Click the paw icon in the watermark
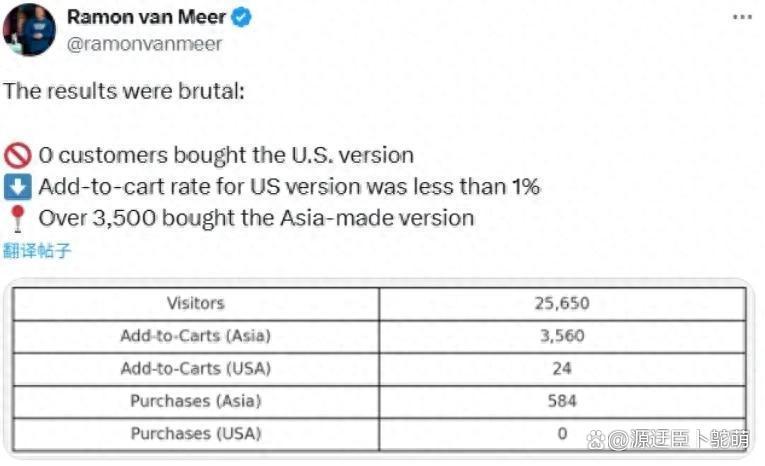This screenshot has width=765, height=466. pos(596,440)
